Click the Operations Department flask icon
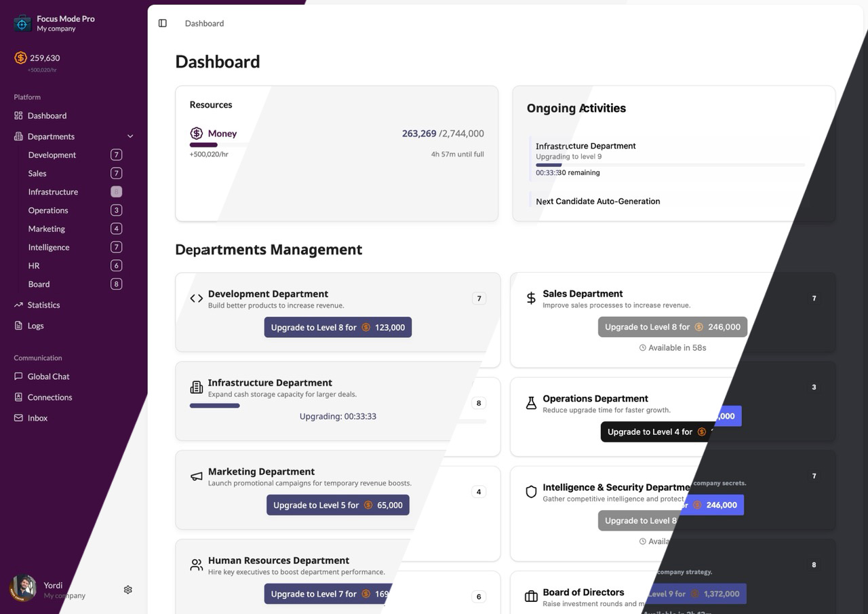The width and height of the screenshot is (868, 614). click(531, 404)
